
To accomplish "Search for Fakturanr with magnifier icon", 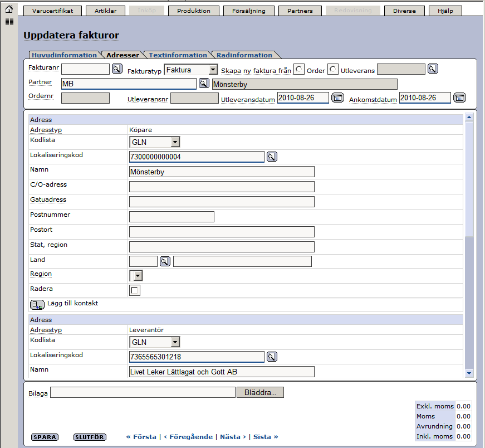I will (117, 69).
